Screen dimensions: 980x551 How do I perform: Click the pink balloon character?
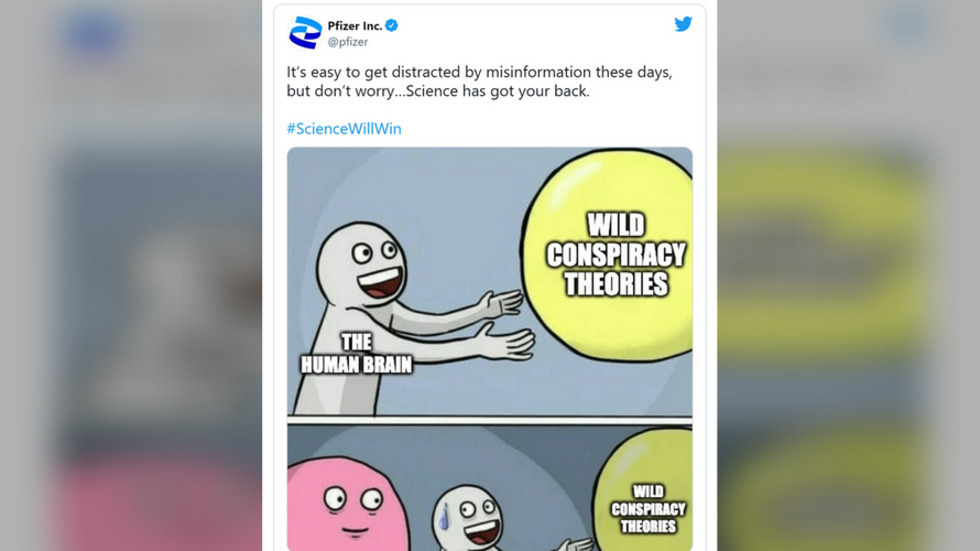point(347,504)
